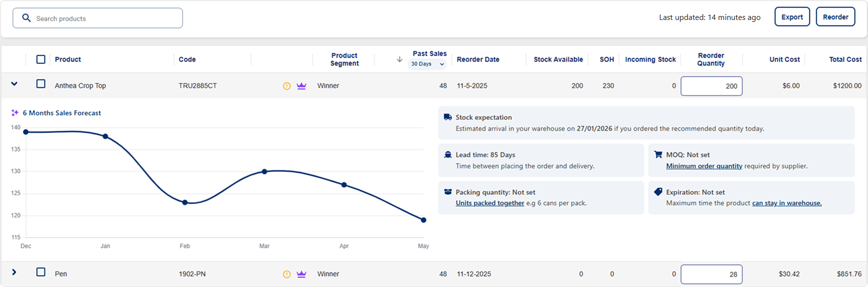Screen dimensions: 868x287
Task: Tick the select-all checkbox in the header
Action: pos(41,59)
